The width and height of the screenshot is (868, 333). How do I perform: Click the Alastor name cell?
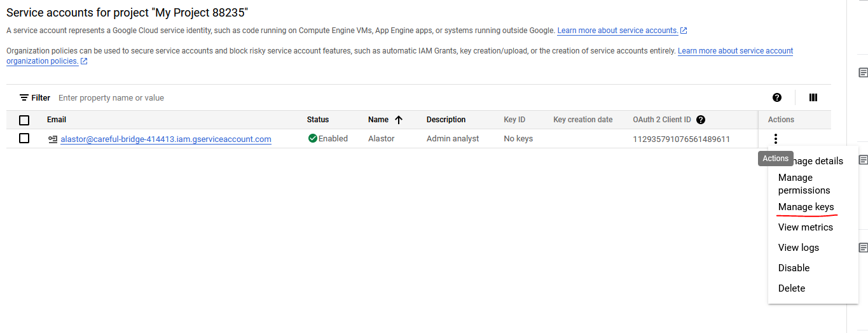381,138
